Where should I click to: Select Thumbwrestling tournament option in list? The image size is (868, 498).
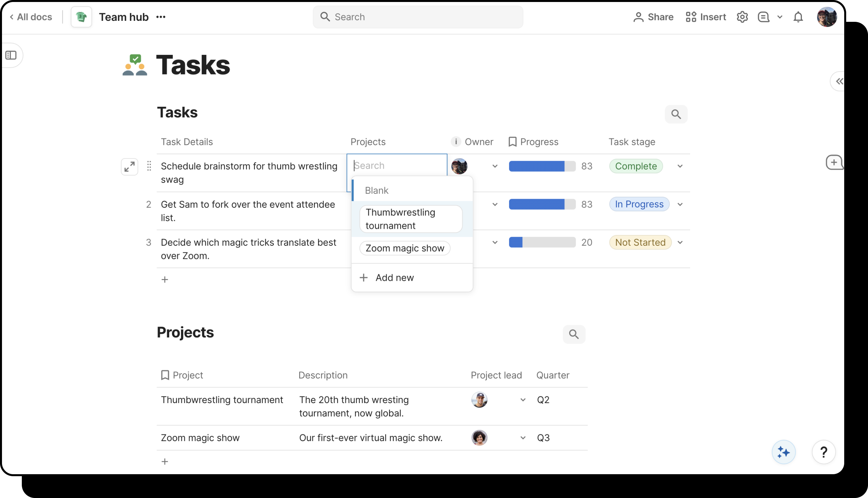410,219
